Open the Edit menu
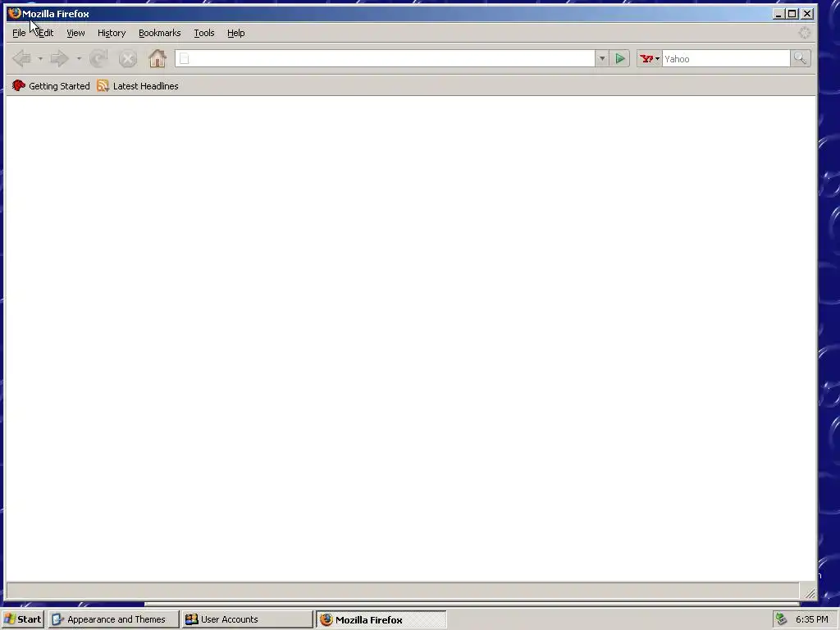The image size is (840, 630). pos(46,33)
